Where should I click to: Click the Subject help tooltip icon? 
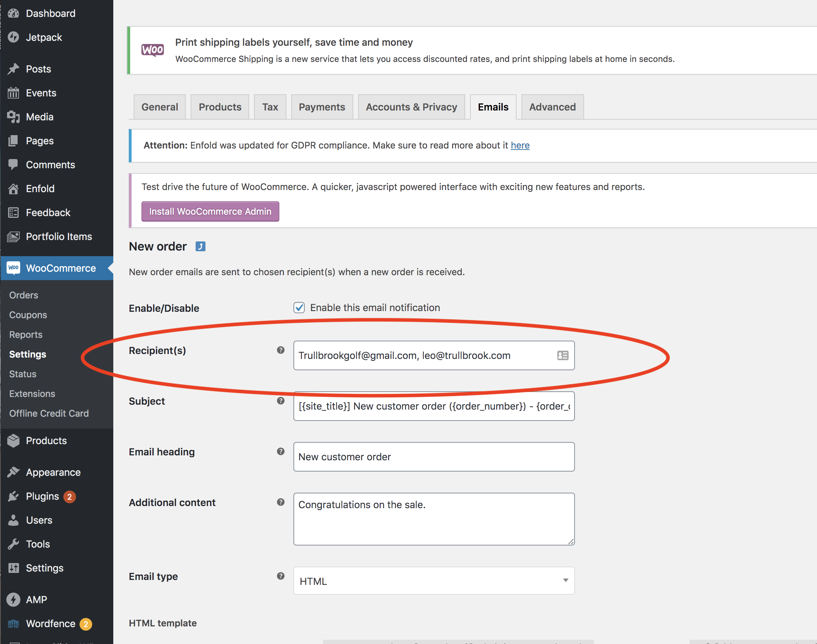[x=280, y=400]
